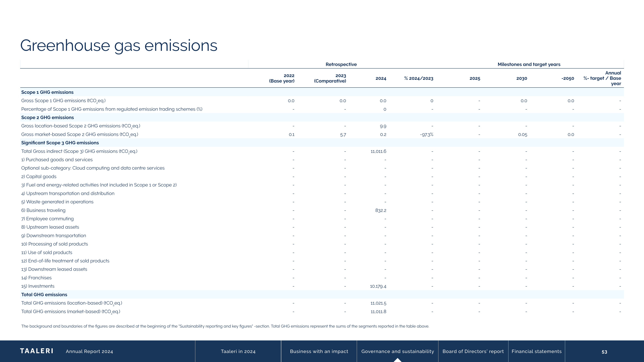Click the Greenhouse gas emissions heading
Viewport: 644px width, 362px height.
[118, 46]
